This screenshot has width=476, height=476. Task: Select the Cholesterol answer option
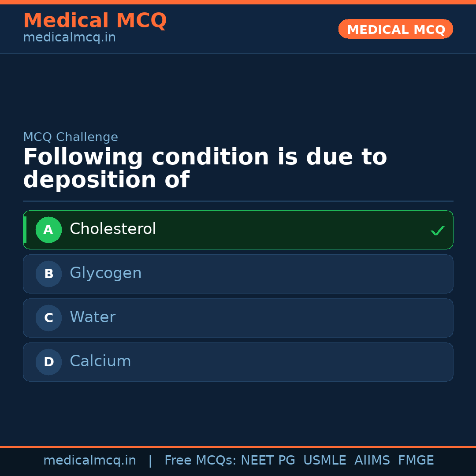(238, 230)
